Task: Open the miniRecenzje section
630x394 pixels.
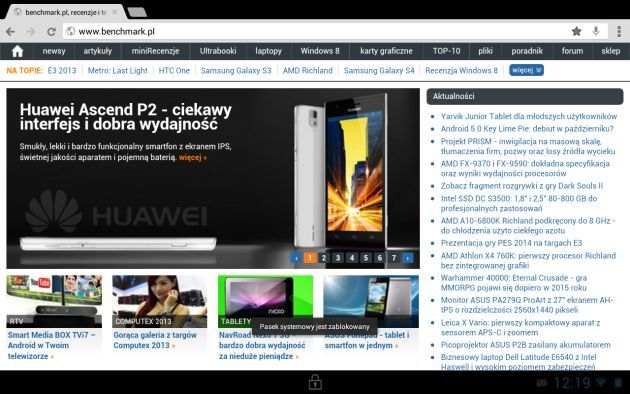Action: click(155, 51)
